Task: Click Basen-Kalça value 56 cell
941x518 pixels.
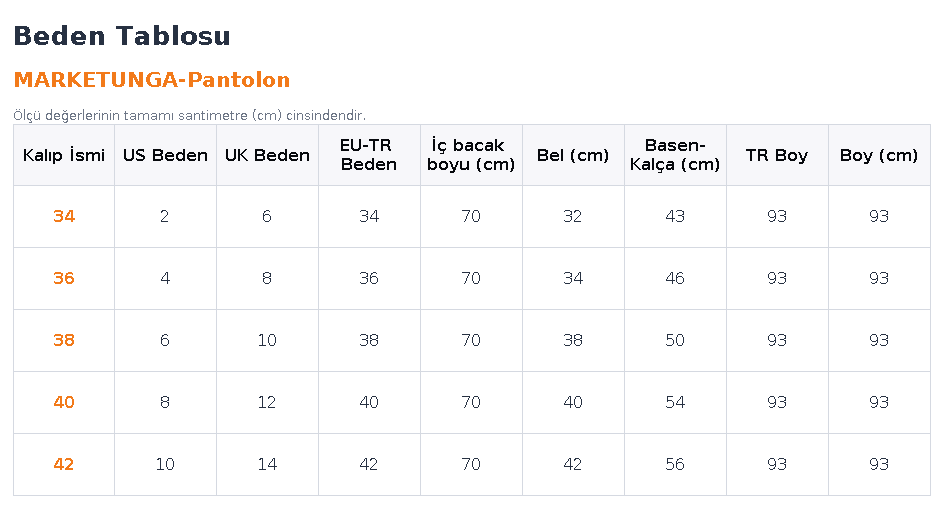Action: 675,464
